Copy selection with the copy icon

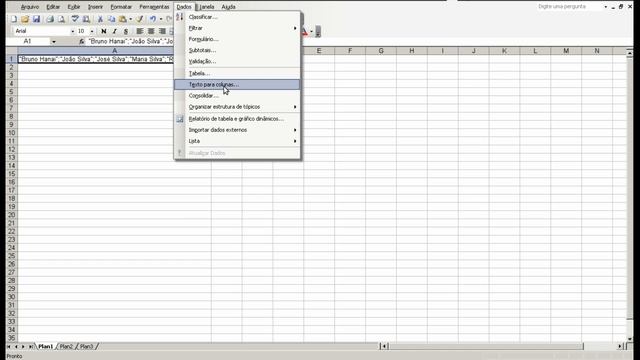[x=111, y=19]
